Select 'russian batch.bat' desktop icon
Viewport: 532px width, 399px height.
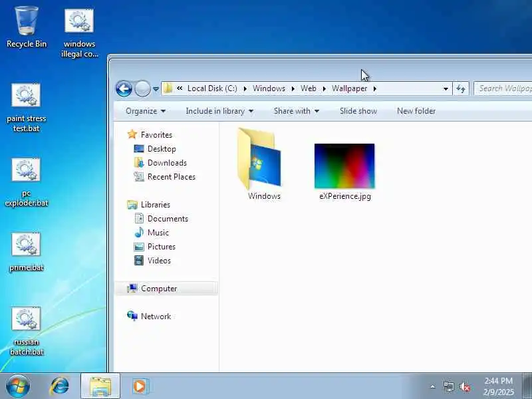click(26, 331)
